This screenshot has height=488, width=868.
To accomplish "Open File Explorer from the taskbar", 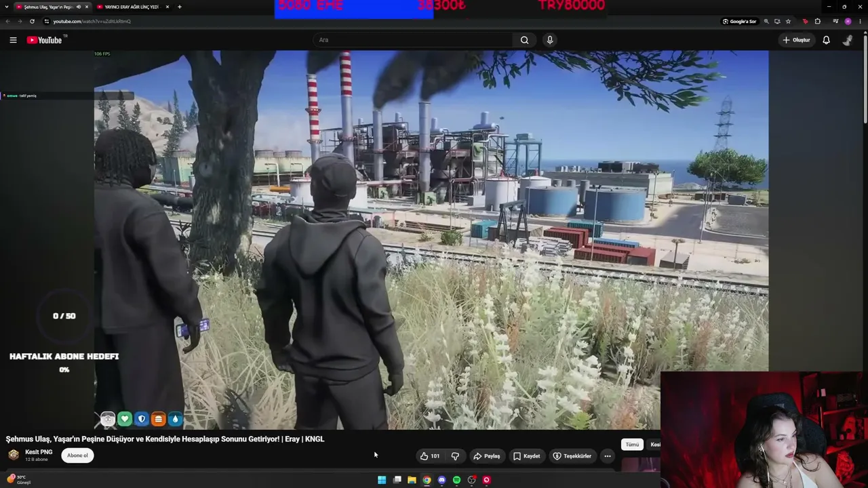I will point(412,480).
